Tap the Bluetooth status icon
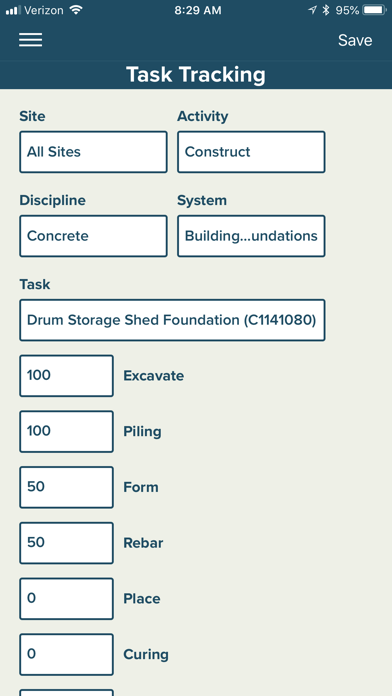392x696 pixels. click(326, 10)
